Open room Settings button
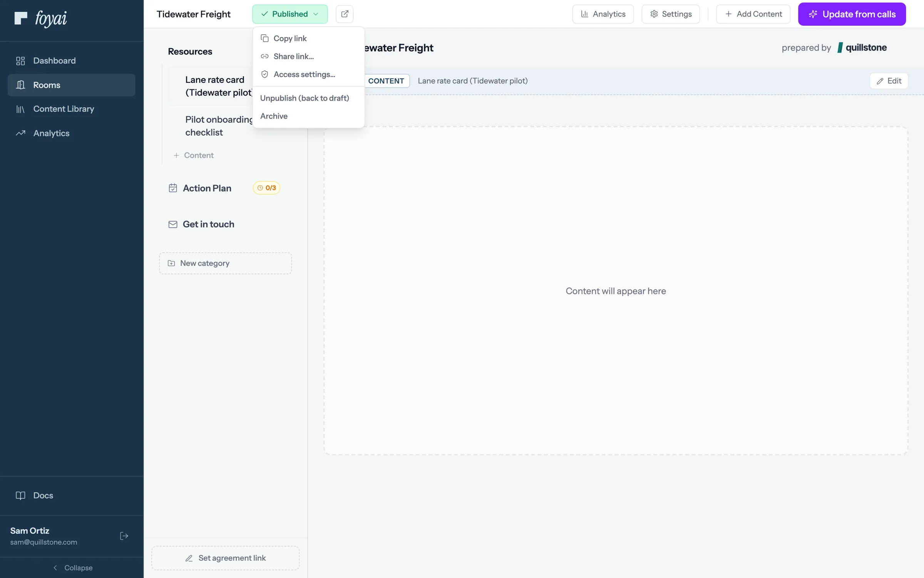Image resolution: width=924 pixels, height=578 pixels. pos(671,14)
